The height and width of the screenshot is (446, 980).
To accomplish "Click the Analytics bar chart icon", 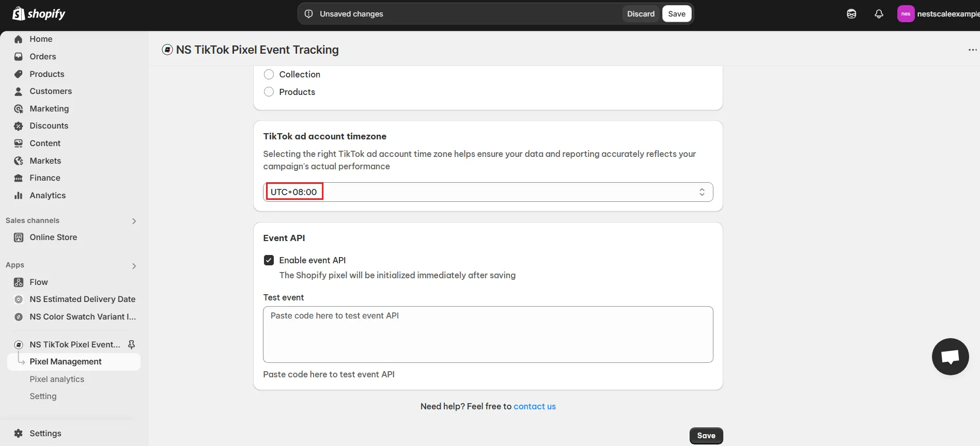I will [19, 196].
